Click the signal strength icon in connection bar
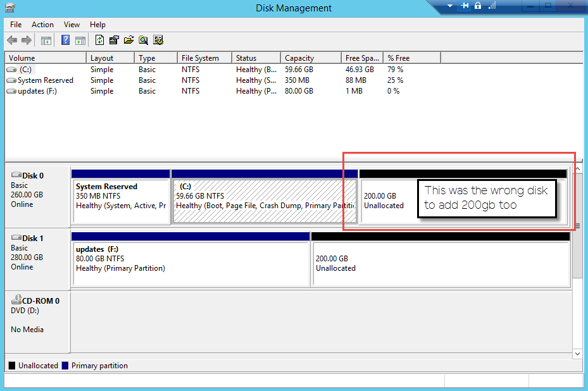 492,6
